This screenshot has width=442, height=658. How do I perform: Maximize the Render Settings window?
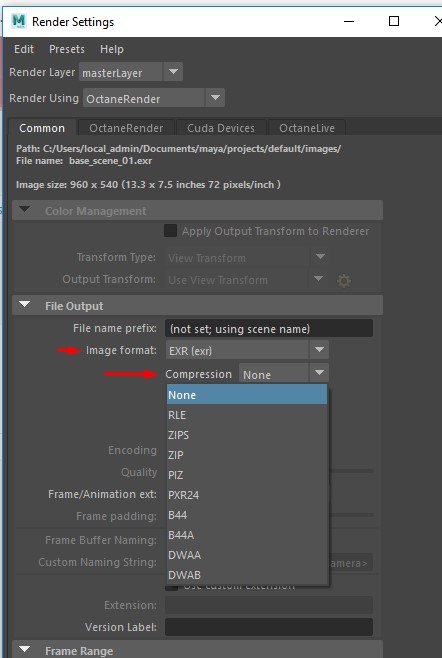pos(394,21)
